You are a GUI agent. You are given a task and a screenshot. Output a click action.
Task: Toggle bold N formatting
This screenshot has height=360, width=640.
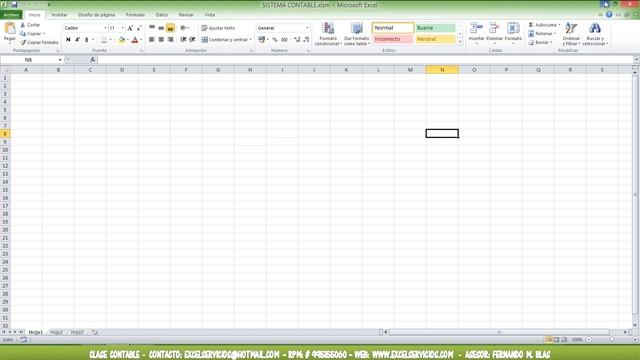click(68, 40)
